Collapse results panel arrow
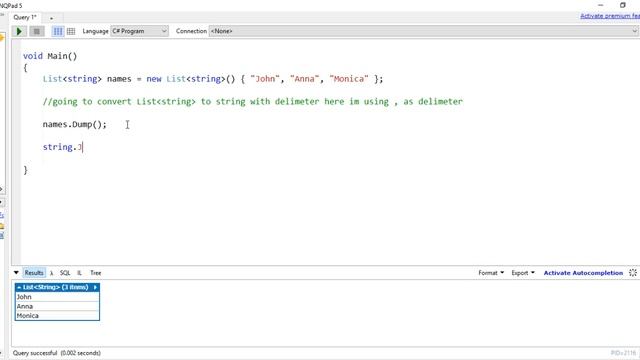640x360 pixels. coord(16,272)
